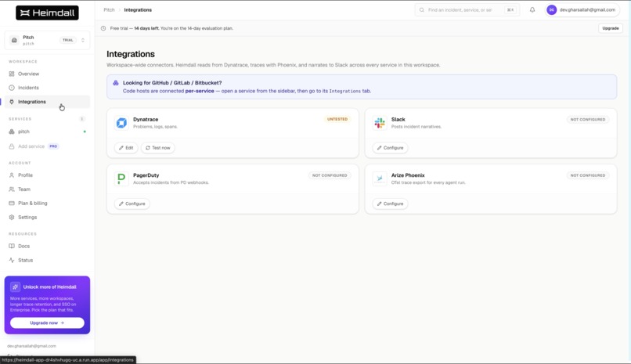This screenshot has width=631, height=364.
Task: Click the search magnifier icon
Action: coord(422,9)
